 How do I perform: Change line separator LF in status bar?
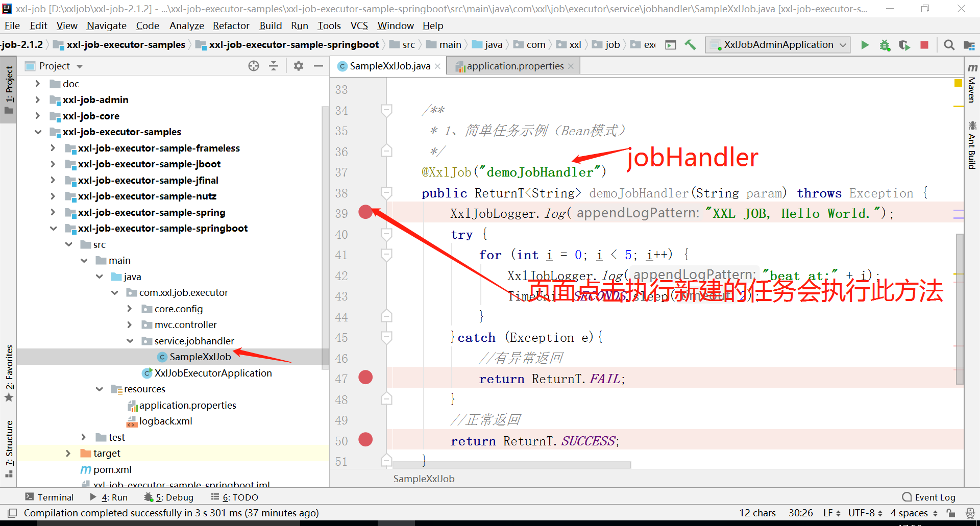[831, 513]
